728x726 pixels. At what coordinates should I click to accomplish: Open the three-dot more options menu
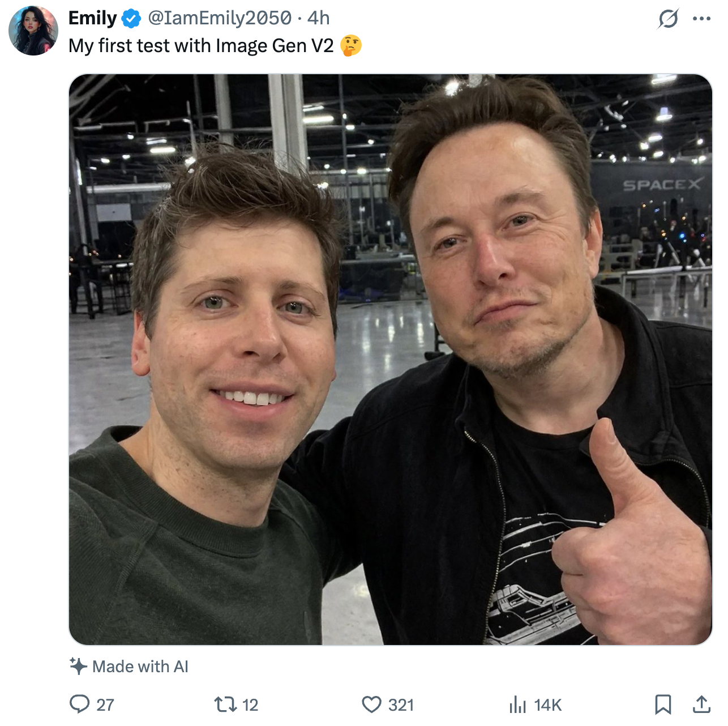click(701, 19)
